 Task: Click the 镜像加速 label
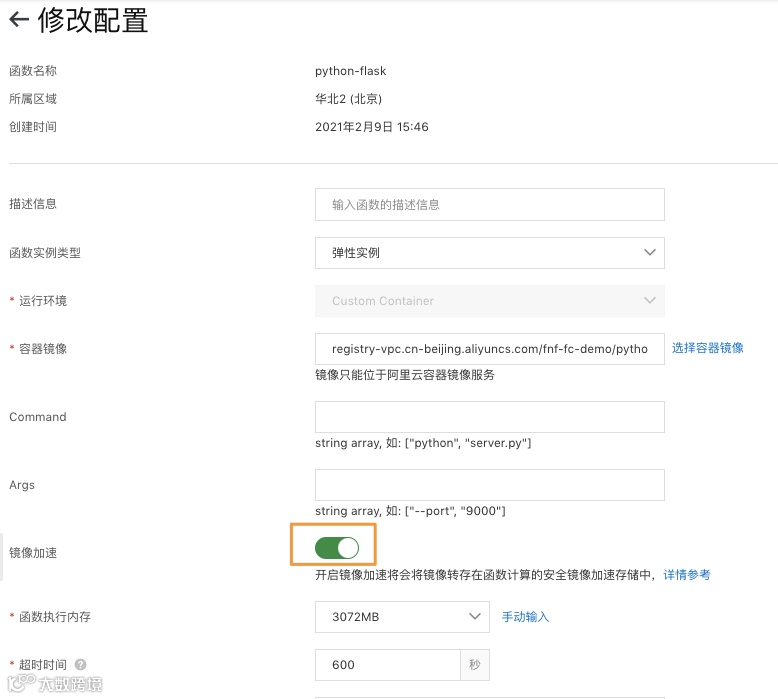click(x=33, y=553)
